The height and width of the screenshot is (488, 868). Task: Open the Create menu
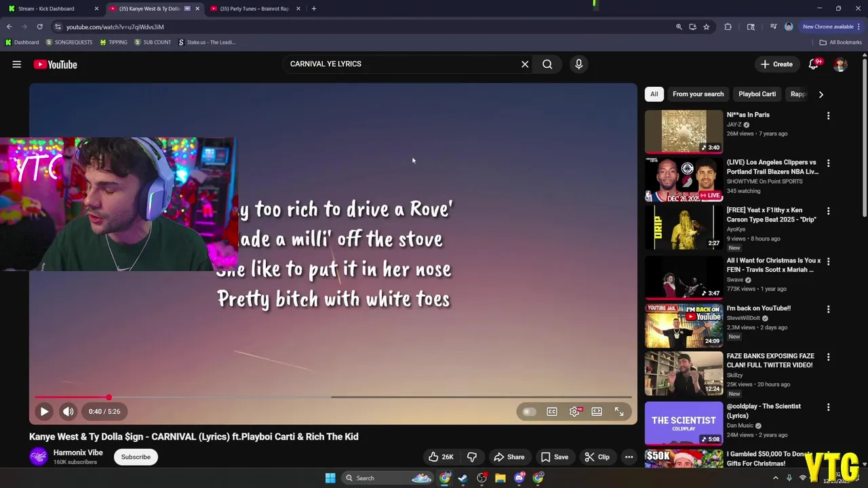pos(776,64)
